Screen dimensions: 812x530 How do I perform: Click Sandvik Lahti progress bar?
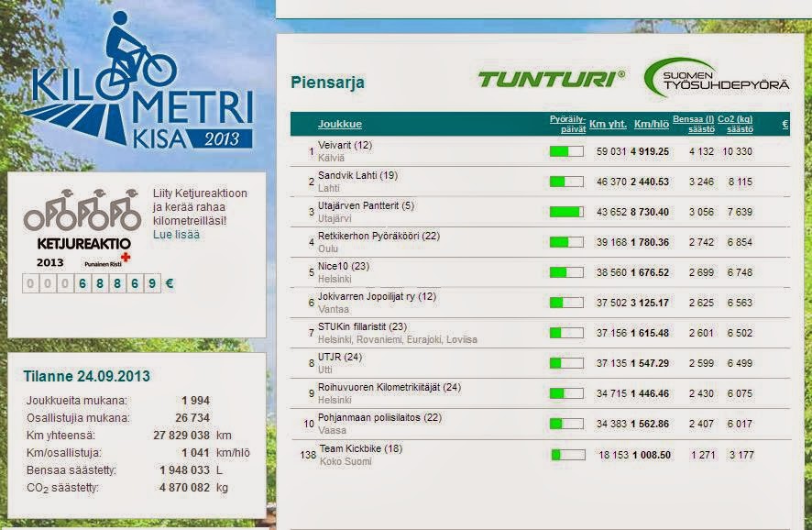point(566,182)
